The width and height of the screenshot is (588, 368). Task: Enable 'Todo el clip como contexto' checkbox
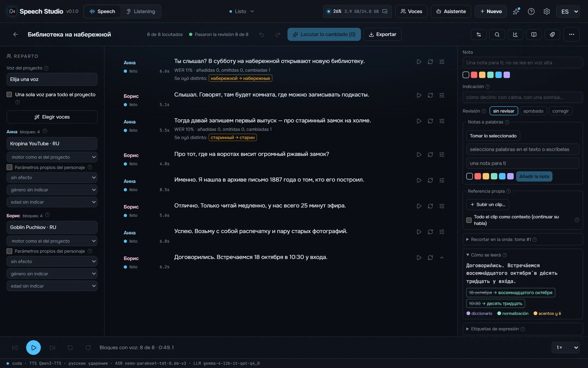point(469,220)
